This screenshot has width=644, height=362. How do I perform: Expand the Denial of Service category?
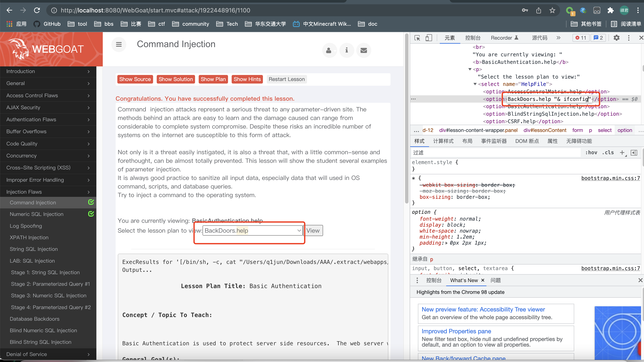coord(48,354)
